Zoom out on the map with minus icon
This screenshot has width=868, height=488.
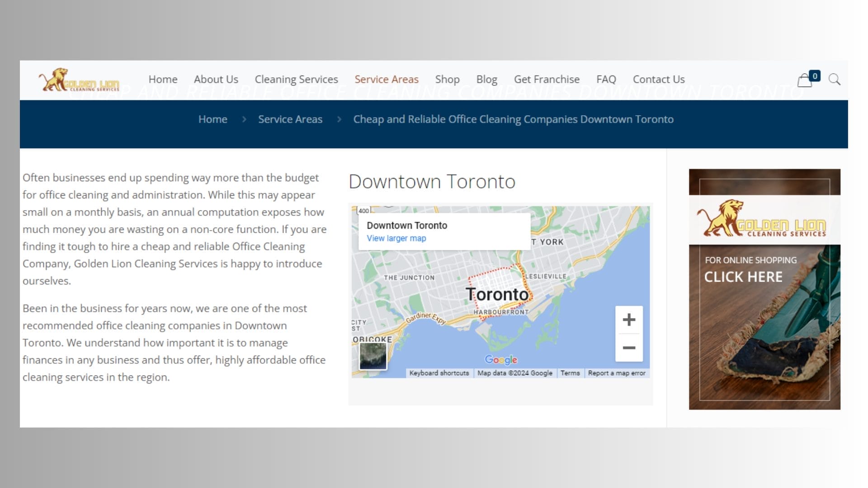[629, 347]
